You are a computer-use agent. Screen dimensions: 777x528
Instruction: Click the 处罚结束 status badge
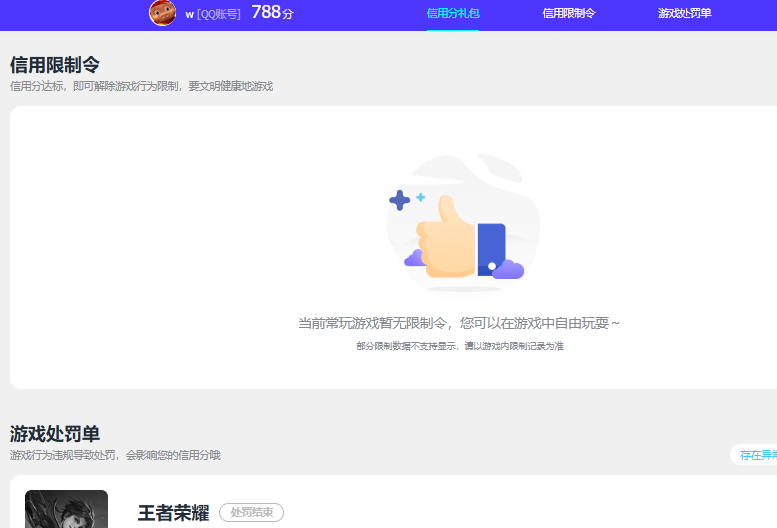pos(252,512)
